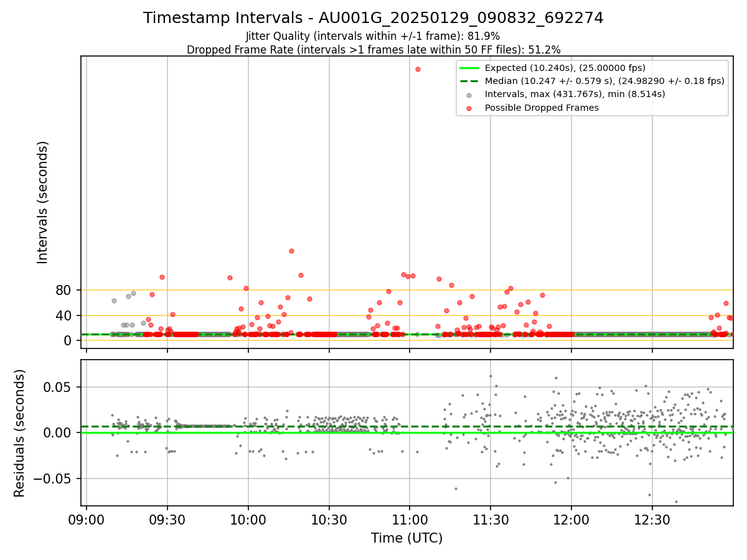This screenshot has width=747, height=560.
Task: Click the topmost red outlier point near 11:00
Action: click(418, 69)
